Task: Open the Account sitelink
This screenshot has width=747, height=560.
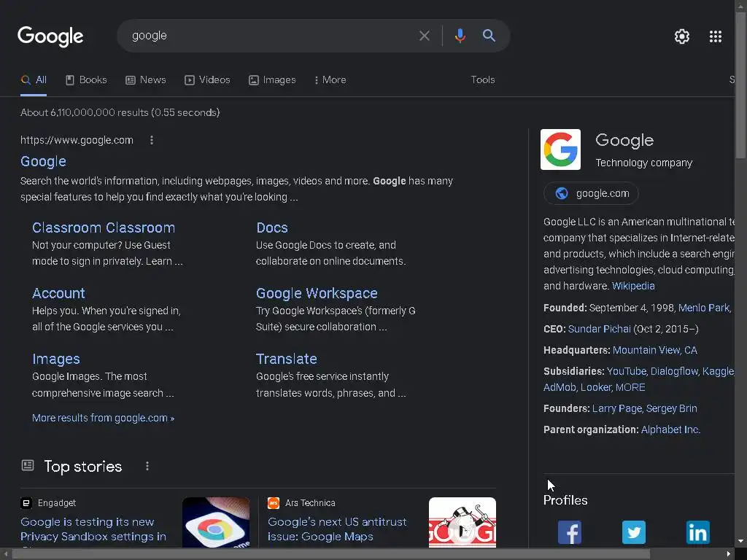Action: tap(58, 293)
